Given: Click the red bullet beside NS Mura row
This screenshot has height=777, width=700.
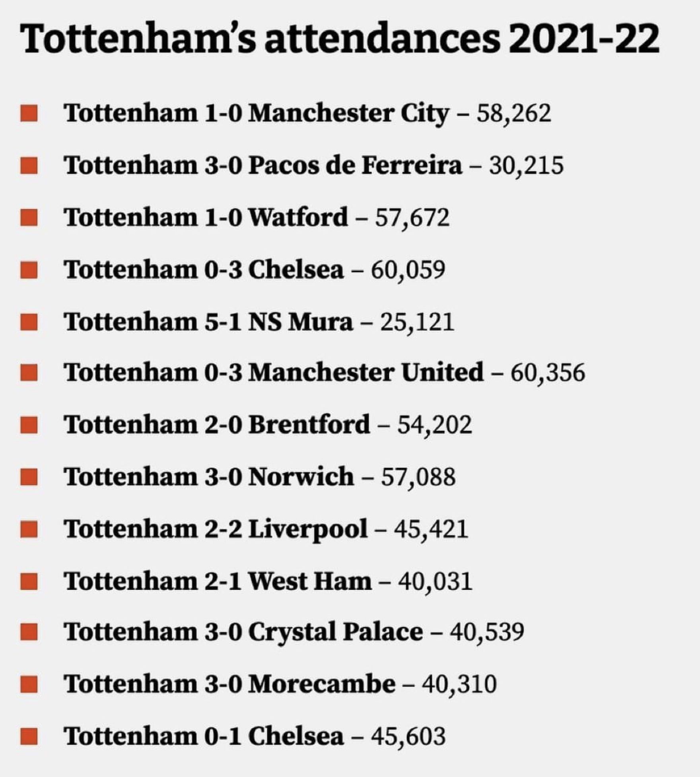Looking at the screenshot, I should coord(29,322).
